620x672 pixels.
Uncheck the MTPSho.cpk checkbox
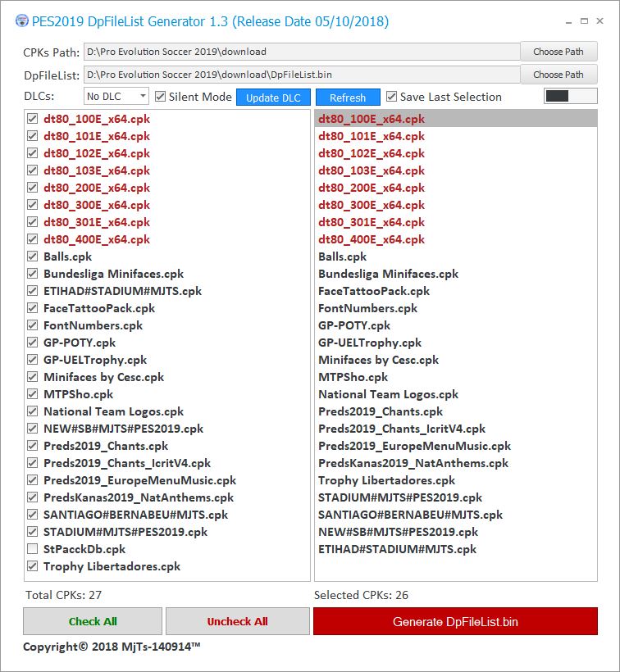coord(32,394)
